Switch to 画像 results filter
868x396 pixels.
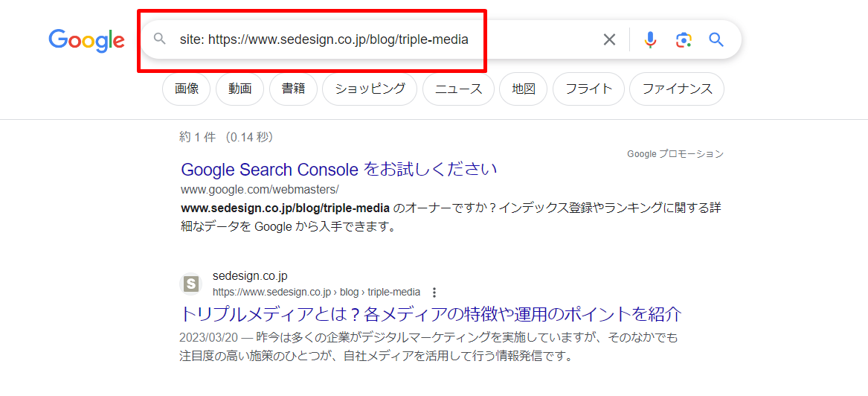point(186,89)
